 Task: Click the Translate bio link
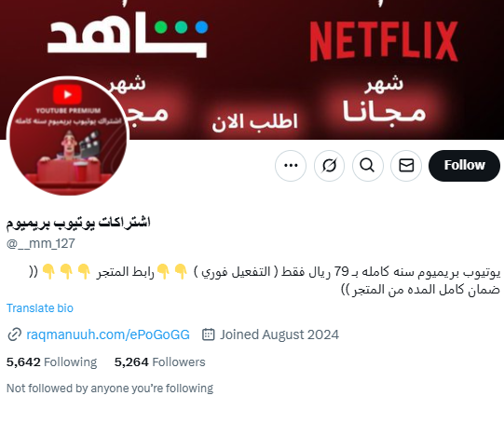pyautogui.click(x=40, y=307)
